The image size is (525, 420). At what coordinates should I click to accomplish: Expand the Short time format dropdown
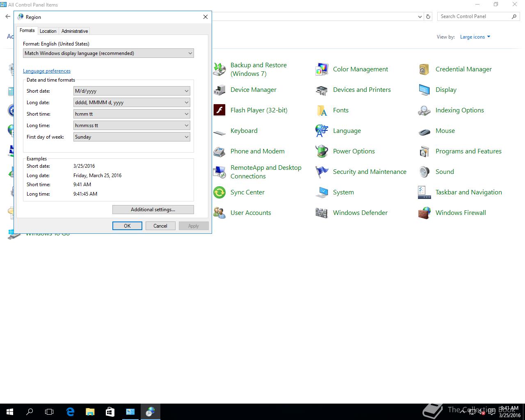(132, 114)
